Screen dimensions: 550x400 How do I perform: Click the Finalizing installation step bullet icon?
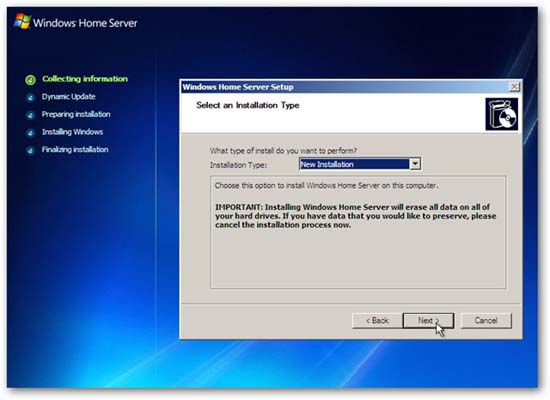coord(31,150)
